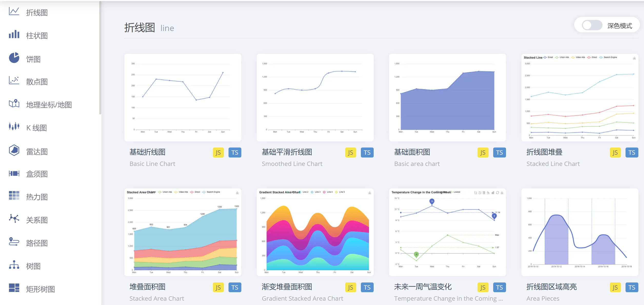Select 树图 tree category in sidebar
Image resolution: width=644 pixels, height=305 pixels.
pyautogui.click(x=33, y=266)
